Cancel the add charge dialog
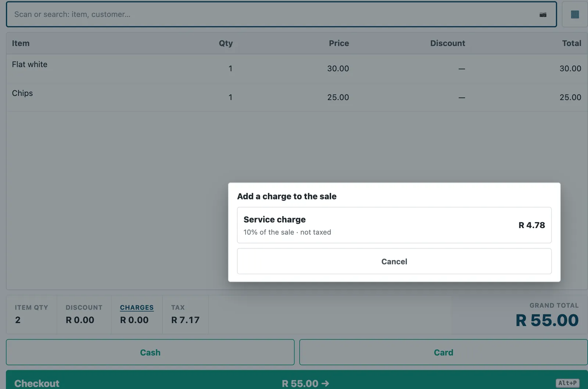This screenshot has width=588, height=389. coord(394,261)
